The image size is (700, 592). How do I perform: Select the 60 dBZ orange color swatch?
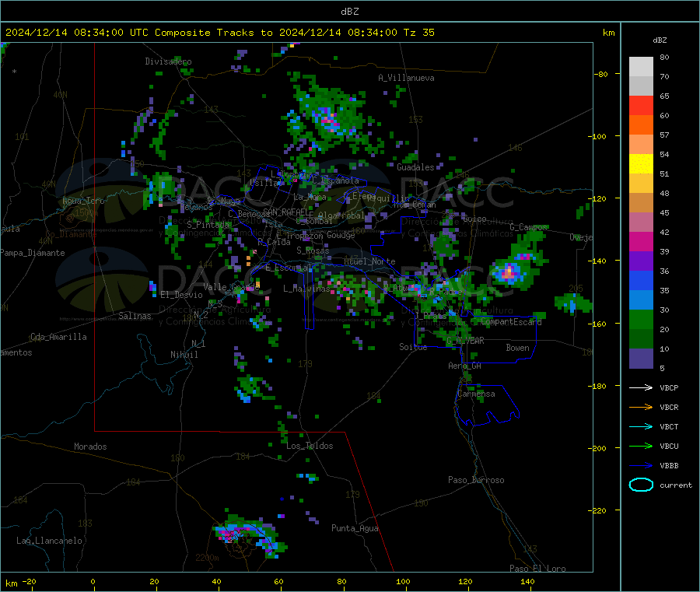coord(641,125)
